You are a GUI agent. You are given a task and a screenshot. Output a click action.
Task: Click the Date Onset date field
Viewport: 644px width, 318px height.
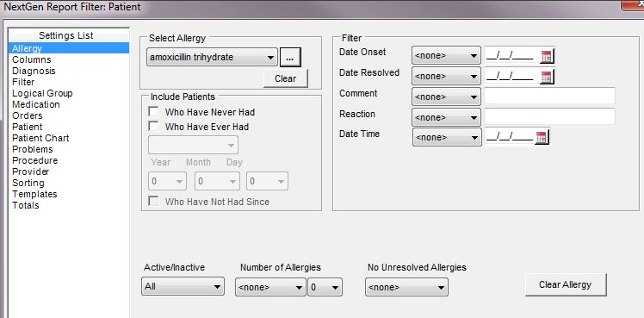pos(511,56)
